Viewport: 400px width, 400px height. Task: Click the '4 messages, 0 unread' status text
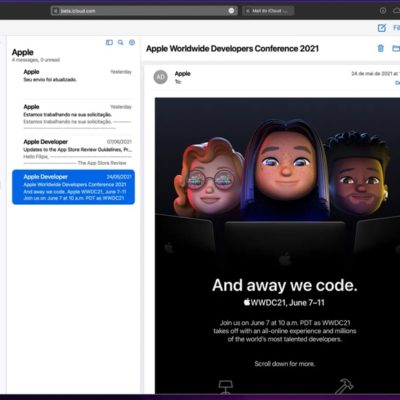coord(36,60)
